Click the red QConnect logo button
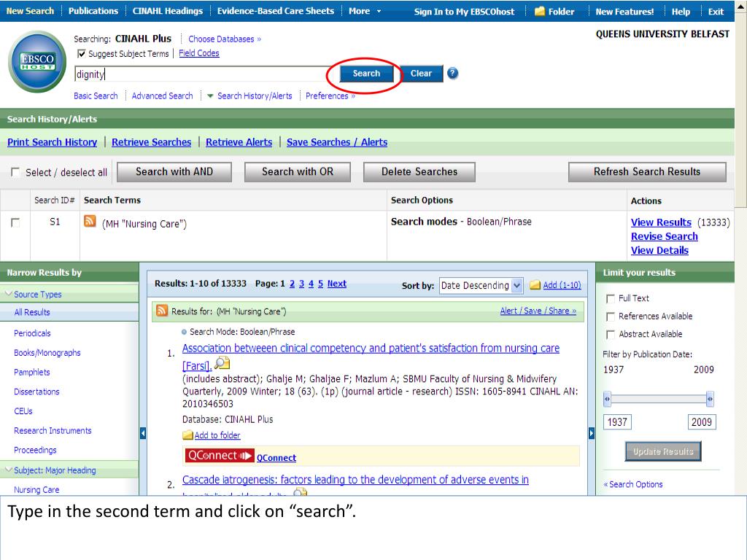Screen dimensions: 747x560 coord(219,456)
